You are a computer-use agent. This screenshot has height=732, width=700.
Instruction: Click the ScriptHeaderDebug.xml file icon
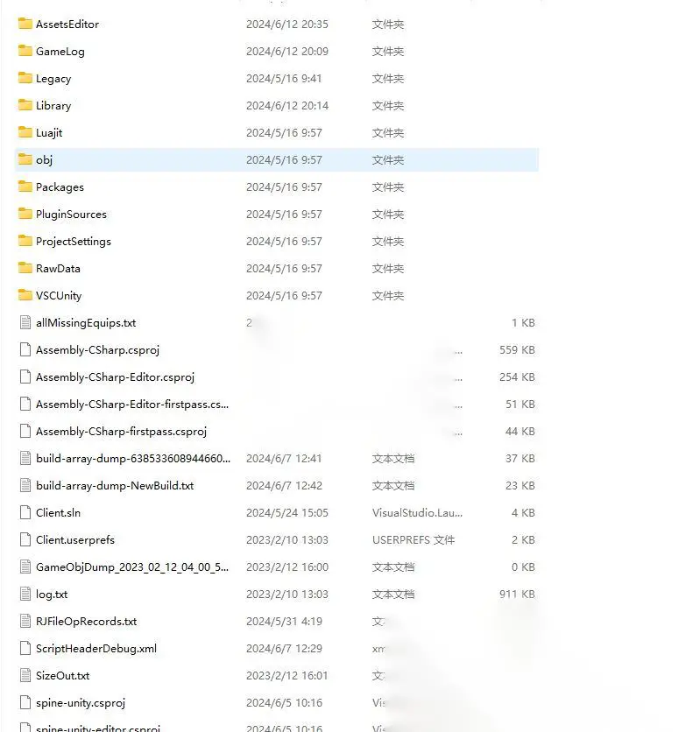(25, 648)
